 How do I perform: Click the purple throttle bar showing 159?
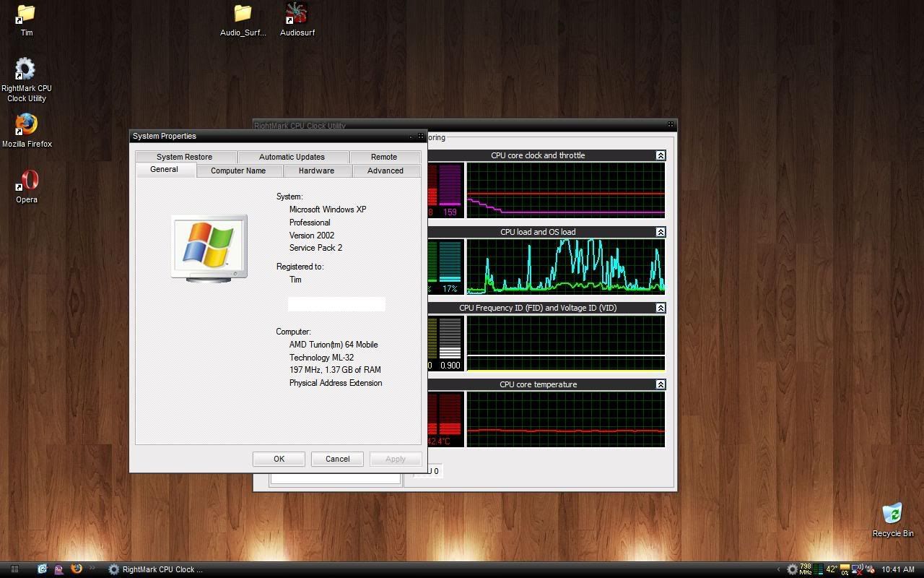(450, 186)
